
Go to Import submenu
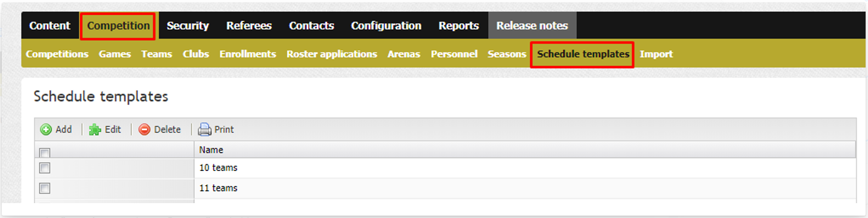(x=656, y=54)
